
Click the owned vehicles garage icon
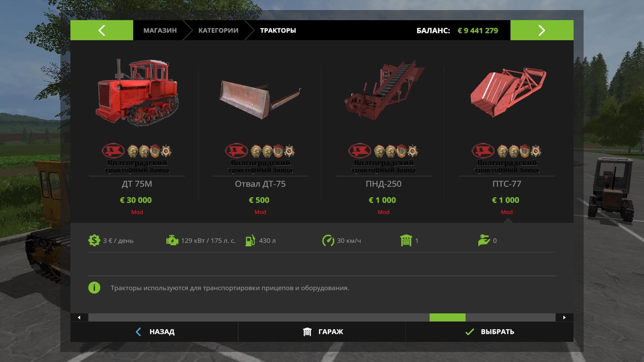tap(406, 240)
